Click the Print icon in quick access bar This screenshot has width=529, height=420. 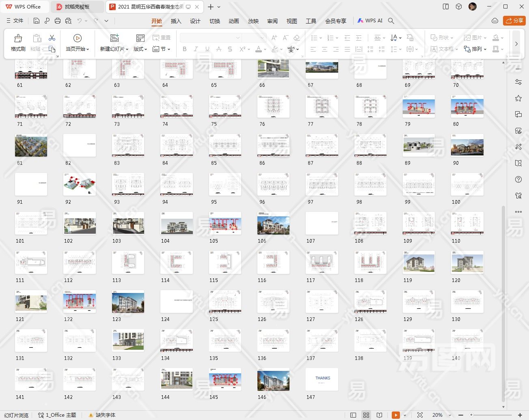click(58, 21)
